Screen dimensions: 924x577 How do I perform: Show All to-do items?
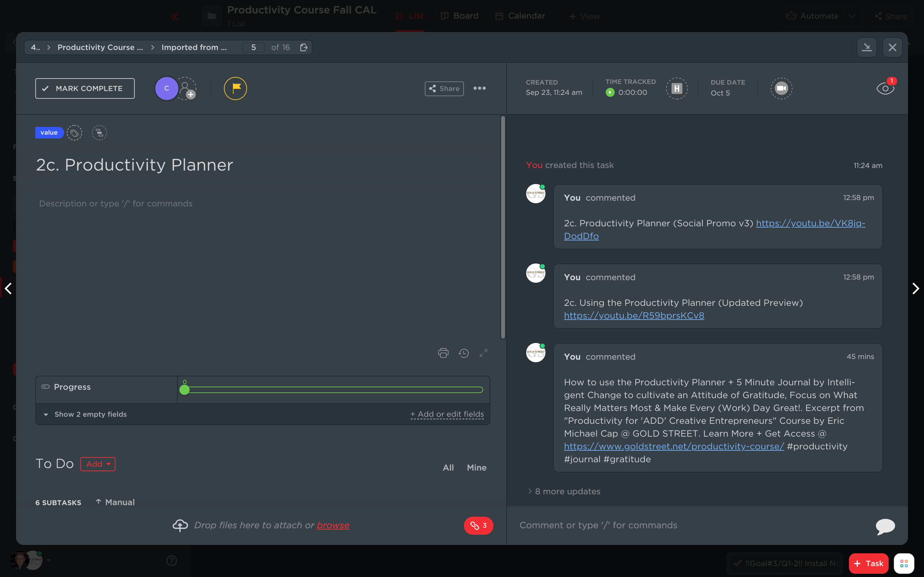click(448, 467)
